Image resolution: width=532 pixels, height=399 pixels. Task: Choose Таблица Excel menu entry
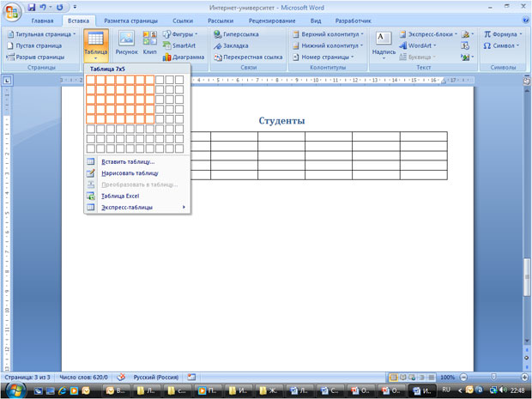(x=137, y=196)
